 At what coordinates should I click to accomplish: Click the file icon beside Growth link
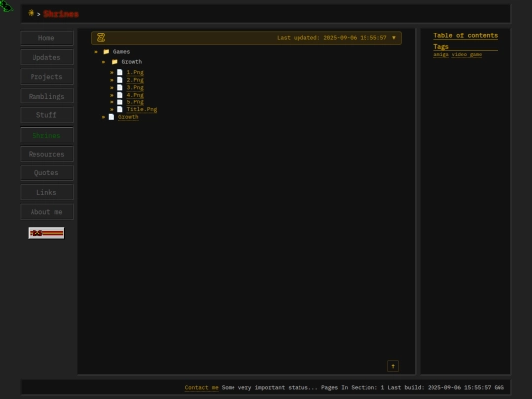[x=111, y=117]
